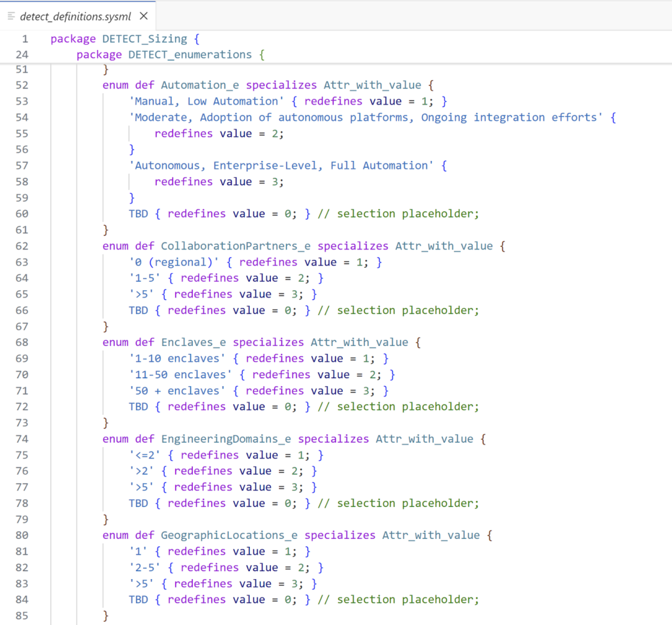Click line number 52 in the gutter
This screenshot has height=625, width=672.
click(x=22, y=85)
